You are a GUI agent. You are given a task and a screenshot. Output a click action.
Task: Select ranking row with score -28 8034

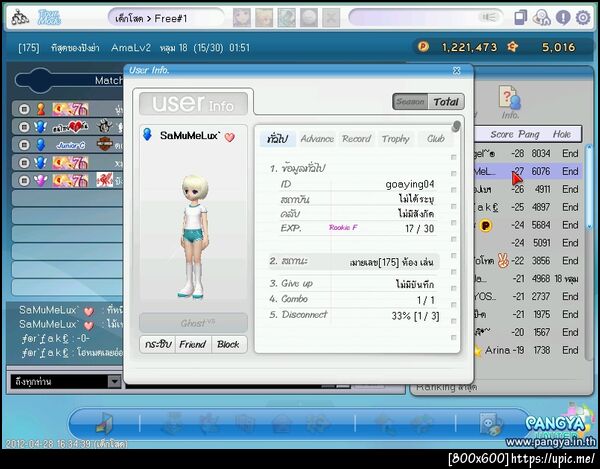pos(527,153)
